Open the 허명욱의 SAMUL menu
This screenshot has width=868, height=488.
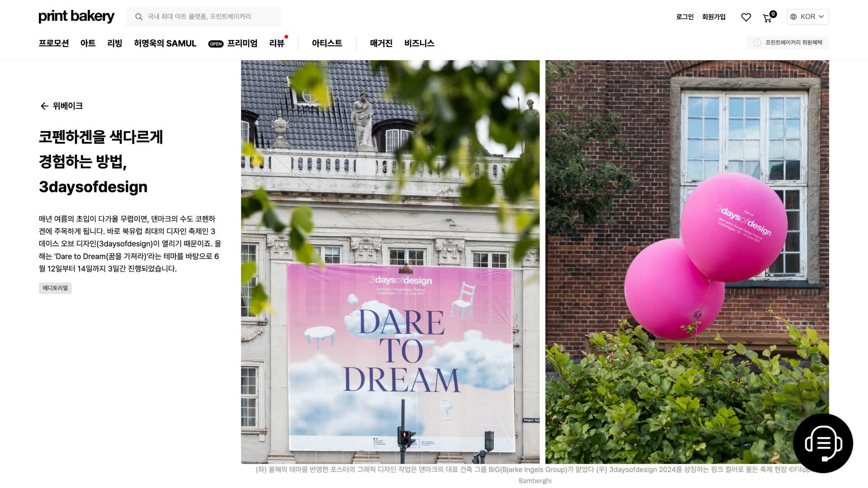[x=165, y=43]
